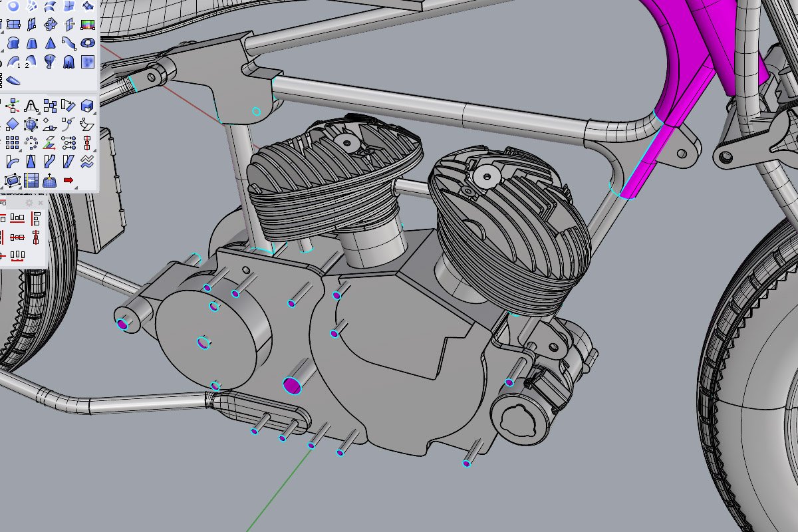Select the Align Bottom icon

[x=17, y=218]
